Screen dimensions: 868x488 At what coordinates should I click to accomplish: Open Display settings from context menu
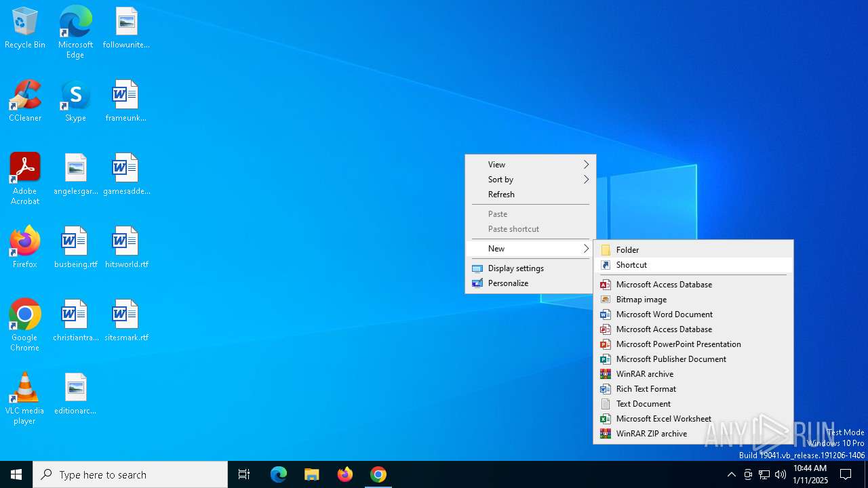pos(530,268)
